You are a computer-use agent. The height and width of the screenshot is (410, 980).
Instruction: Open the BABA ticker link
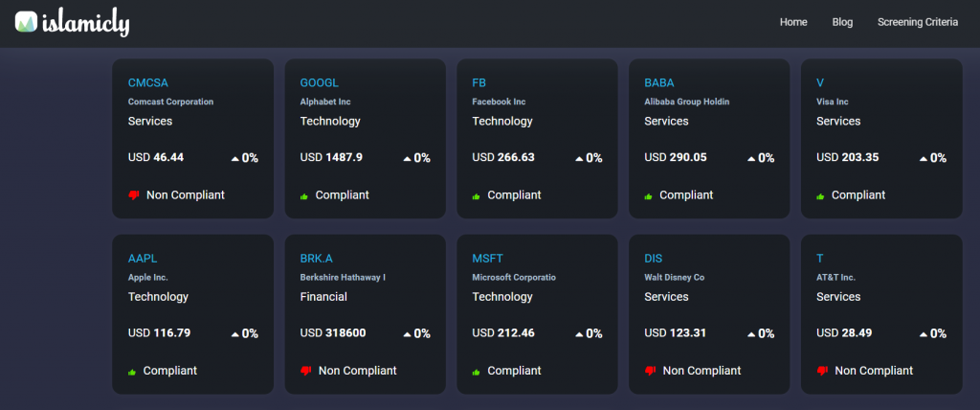[x=660, y=82]
